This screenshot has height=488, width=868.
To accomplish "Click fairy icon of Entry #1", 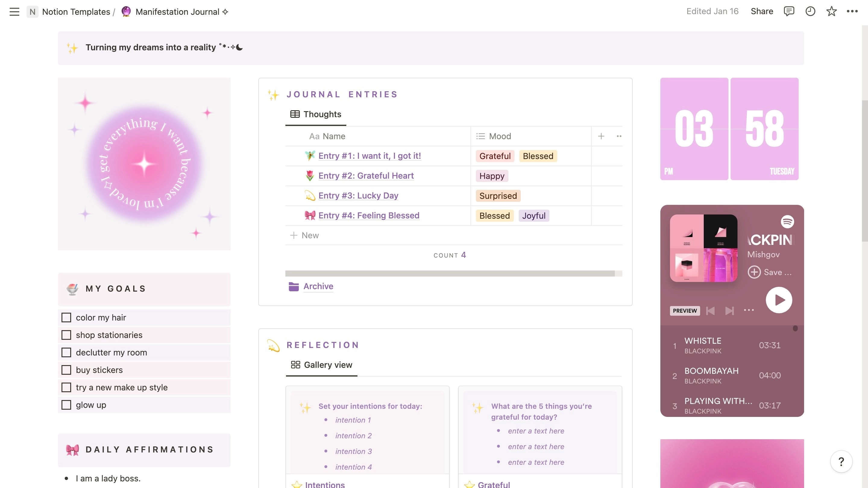I will 310,156.
